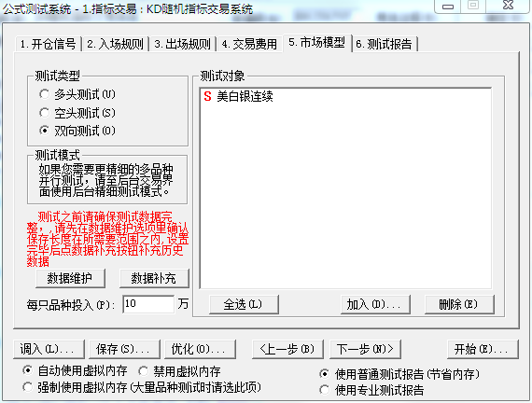Click the 删除(E) button
The width and height of the screenshot is (532, 403).
pos(459,304)
